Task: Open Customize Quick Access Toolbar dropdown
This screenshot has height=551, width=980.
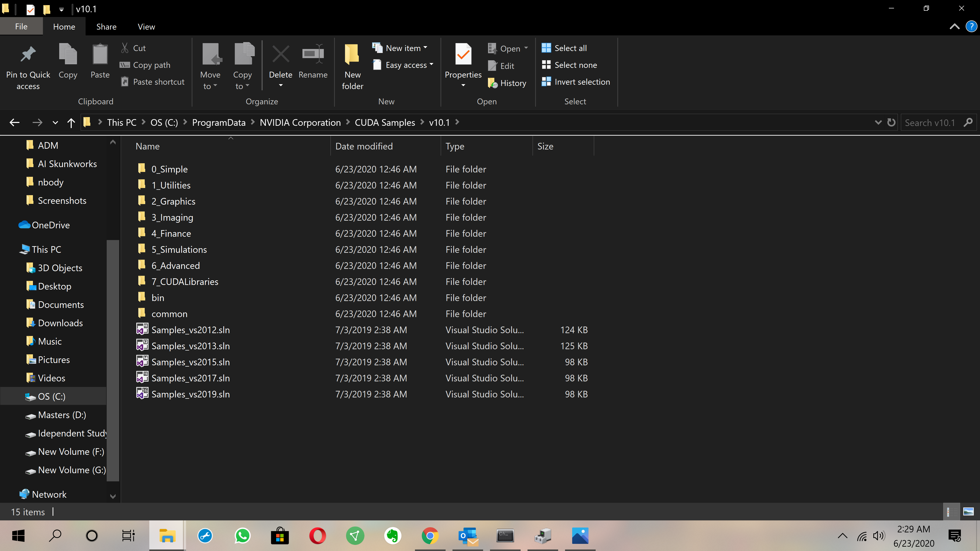Action: 61,9
